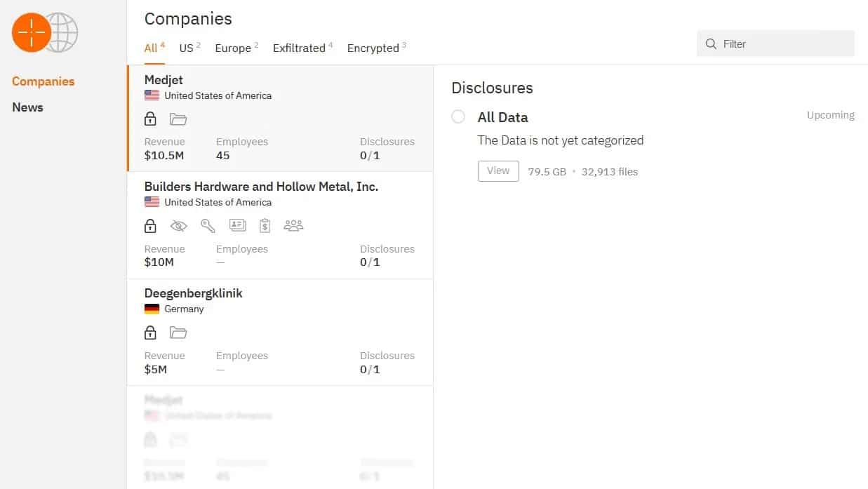Click "The Data is not yet categorized" text

tap(561, 140)
